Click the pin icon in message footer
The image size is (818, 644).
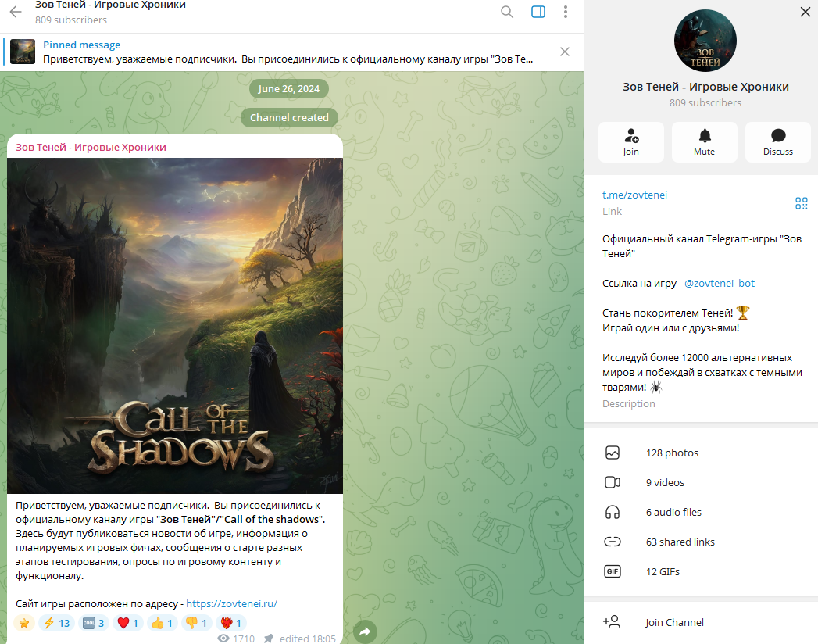pos(268,639)
